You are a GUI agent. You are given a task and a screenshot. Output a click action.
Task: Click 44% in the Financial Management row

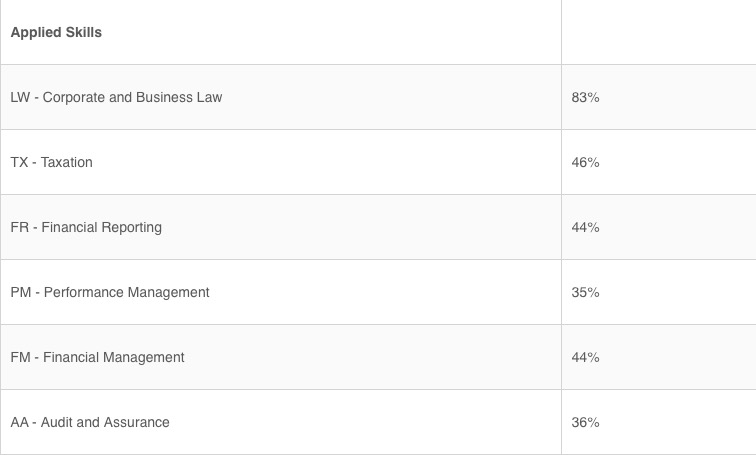tap(585, 357)
